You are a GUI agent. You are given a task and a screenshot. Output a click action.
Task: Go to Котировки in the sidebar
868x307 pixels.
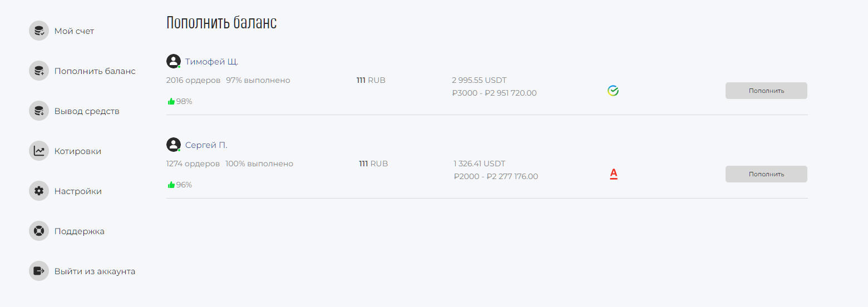pyautogui.click(x=77, y=151)
